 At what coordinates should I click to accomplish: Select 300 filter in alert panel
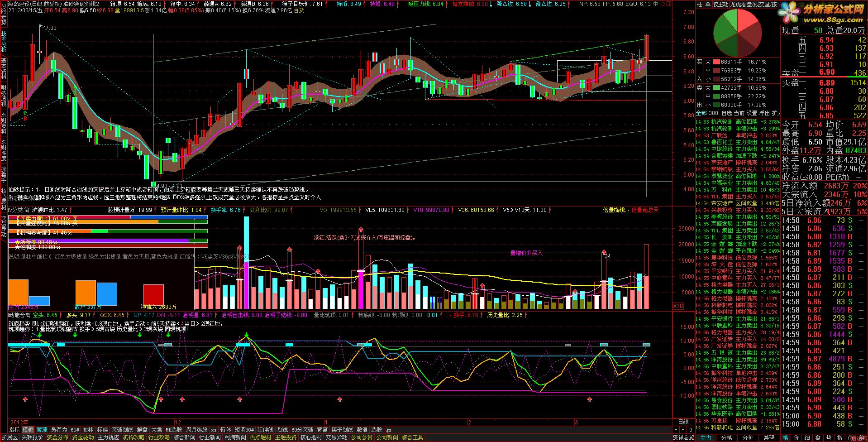(713, 113)
